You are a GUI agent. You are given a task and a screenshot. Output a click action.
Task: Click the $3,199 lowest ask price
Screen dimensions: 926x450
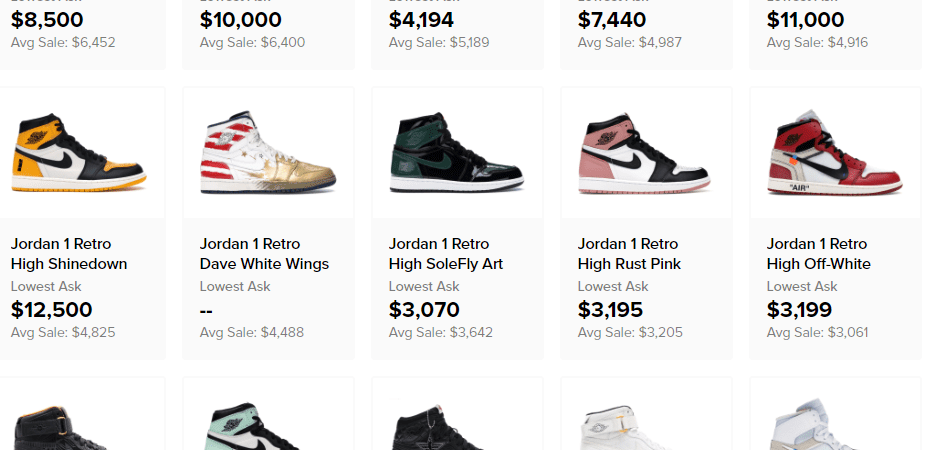click(799, 310)
